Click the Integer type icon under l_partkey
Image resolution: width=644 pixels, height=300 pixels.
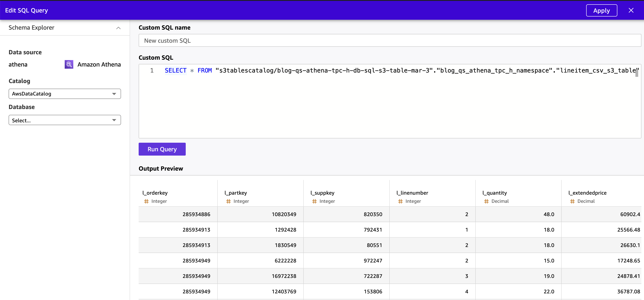228,201
